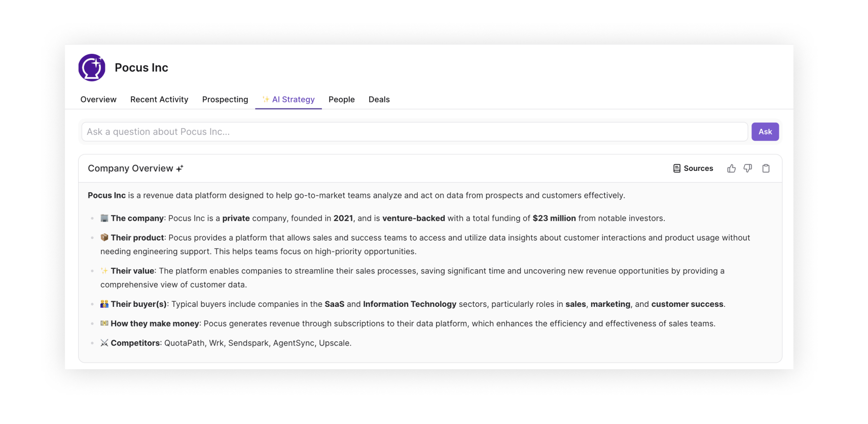This screenshot has height=424, width=868.
Task: Focus the Ask a question about Pocus Inc field
Action: (414, 132)
